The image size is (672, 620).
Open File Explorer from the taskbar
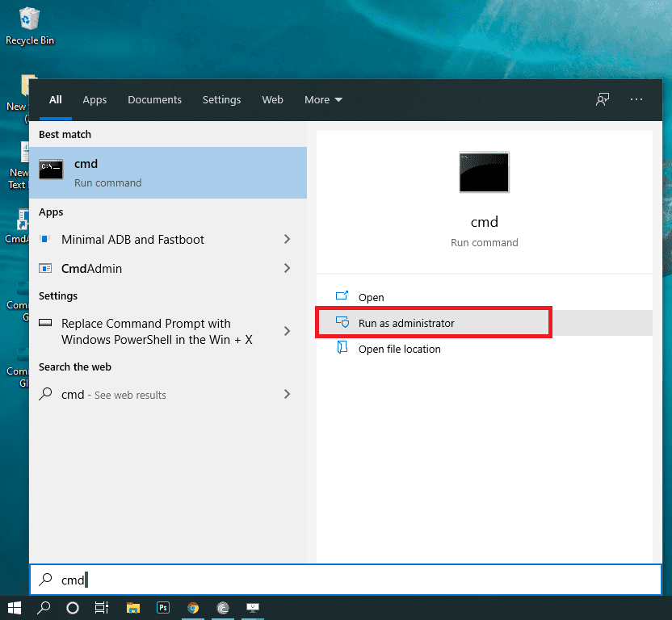coord(132,607)
